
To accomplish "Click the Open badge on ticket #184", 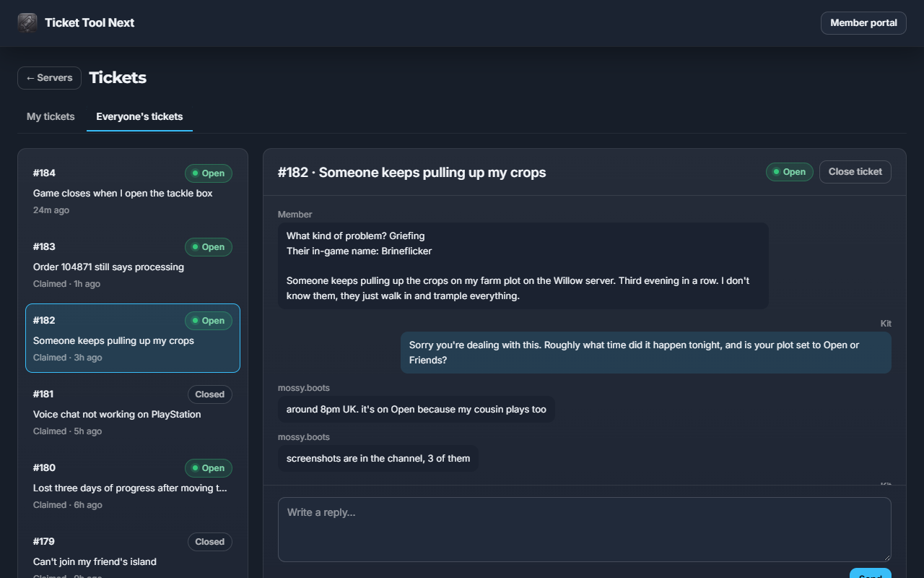I will click(x=209, y=173).
